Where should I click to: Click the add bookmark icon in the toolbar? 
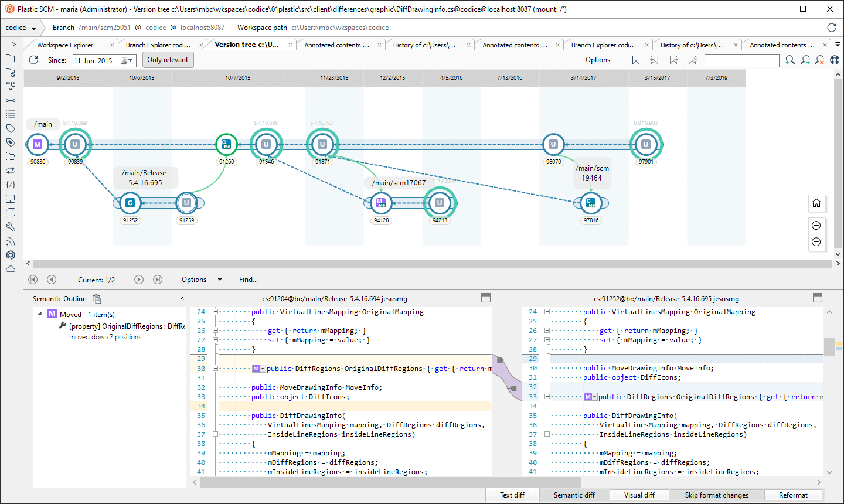pyautogui.click(x=636, y=60)
